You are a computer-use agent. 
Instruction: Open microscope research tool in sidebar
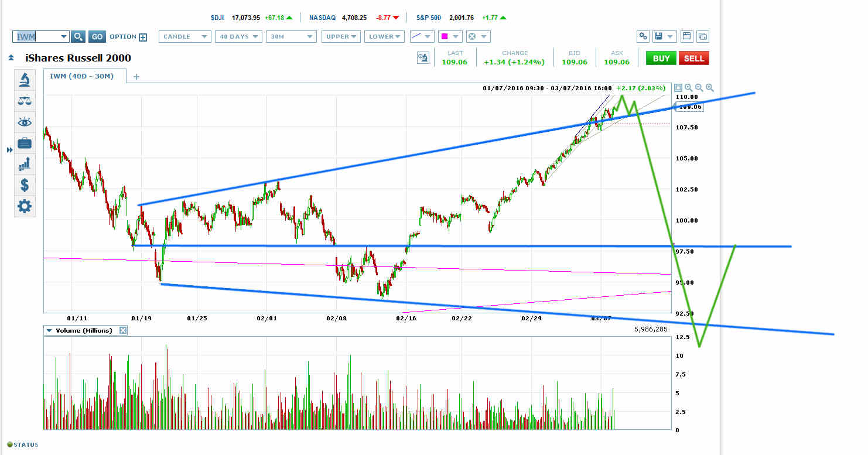point(25,80)
